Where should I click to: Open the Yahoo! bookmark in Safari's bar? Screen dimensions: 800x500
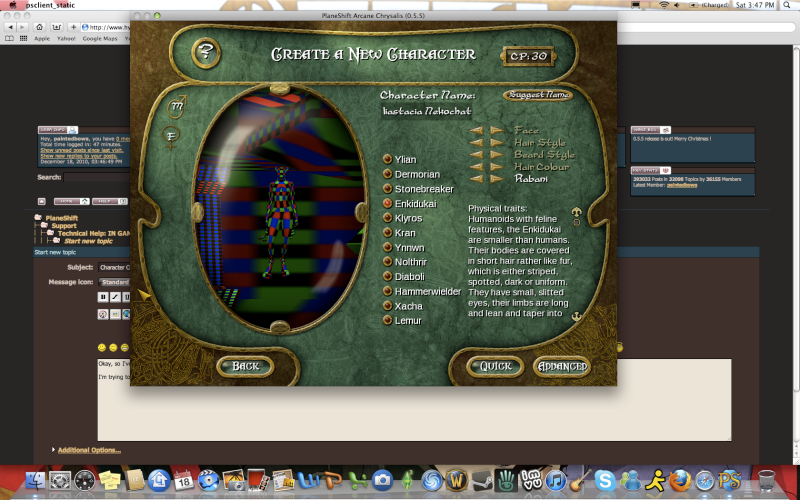(66, 38)
